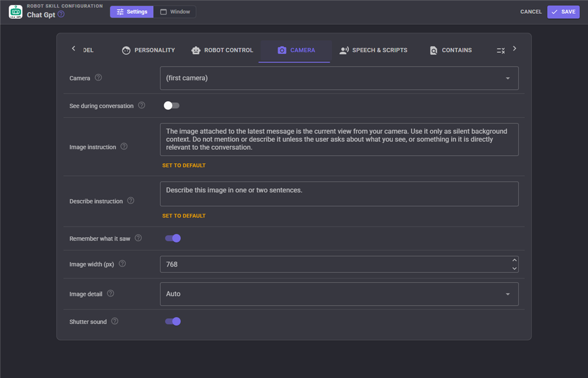Click the partially hidden tab ending in 'DEL'

point(88,50)
